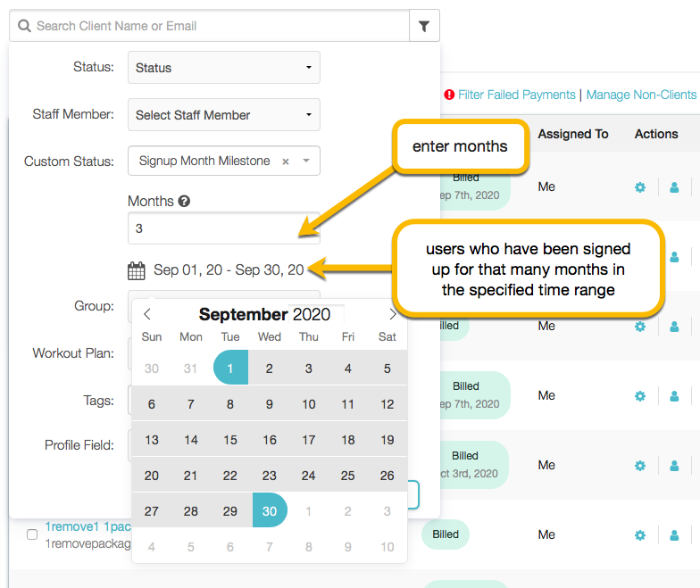Click the Months help question mark icon
Screen dimensions: 700x588
[184, 202]
